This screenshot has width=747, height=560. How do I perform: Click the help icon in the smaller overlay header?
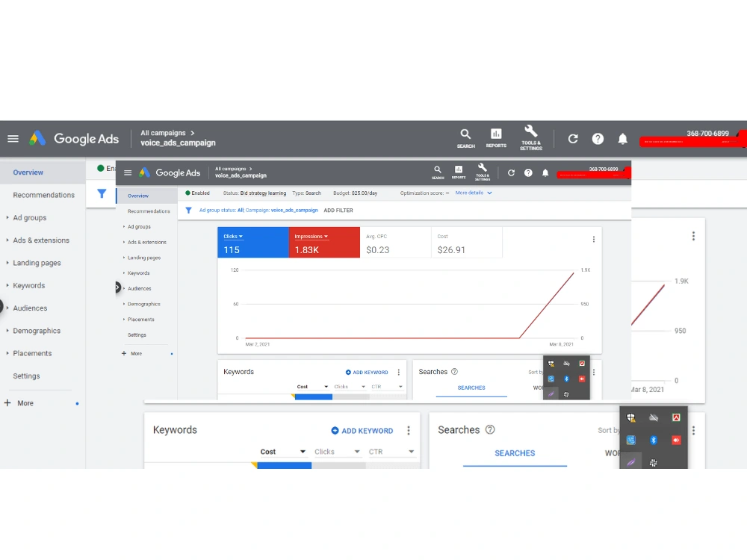point(528,173)
